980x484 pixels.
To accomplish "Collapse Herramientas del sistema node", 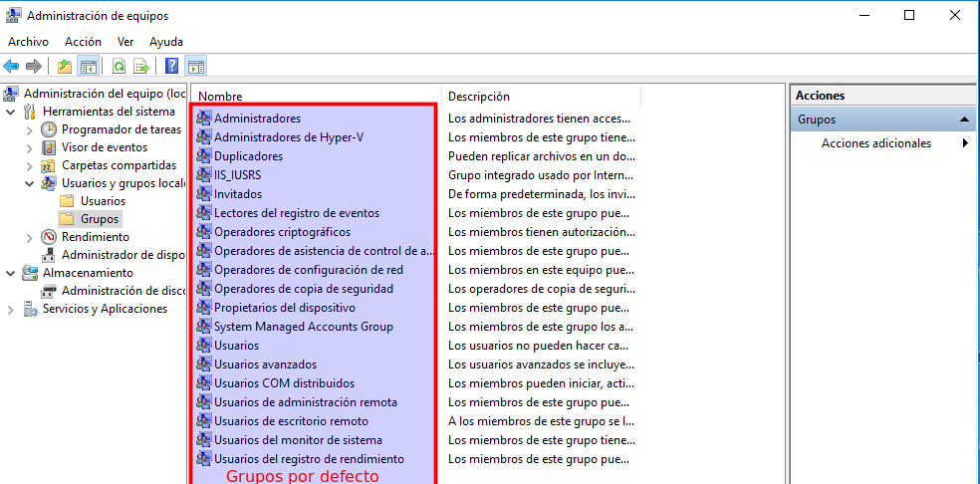I will 11,112.
